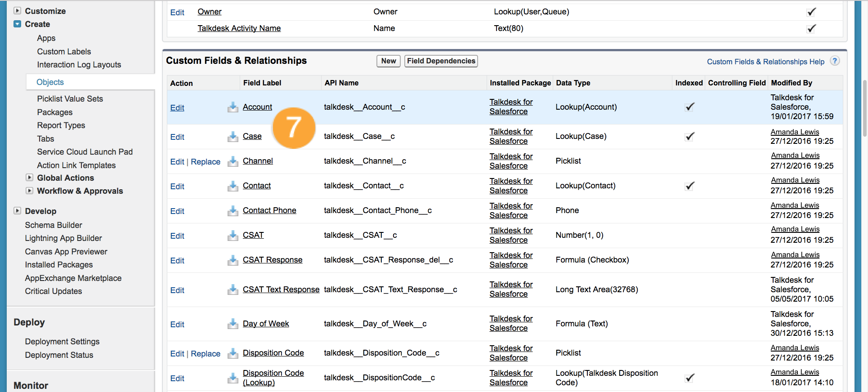Click the download icon in the Case row

[x=233, y=136]
